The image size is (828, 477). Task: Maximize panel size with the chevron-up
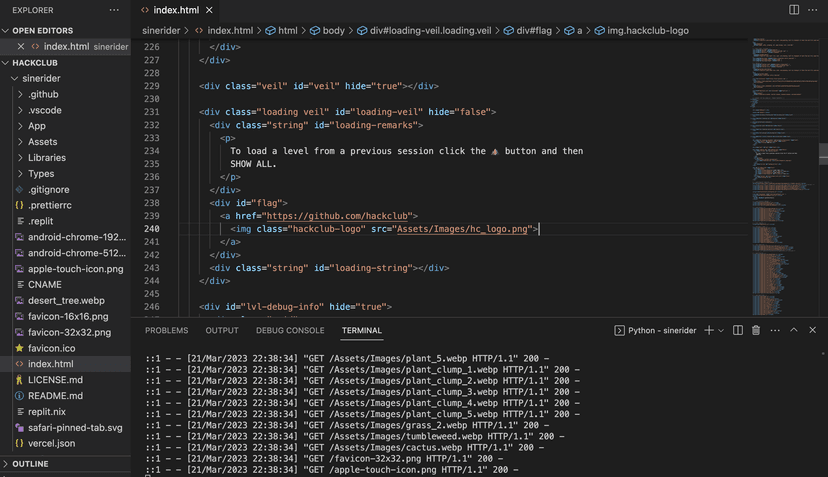pyautogui.click(x=794, y=330)
